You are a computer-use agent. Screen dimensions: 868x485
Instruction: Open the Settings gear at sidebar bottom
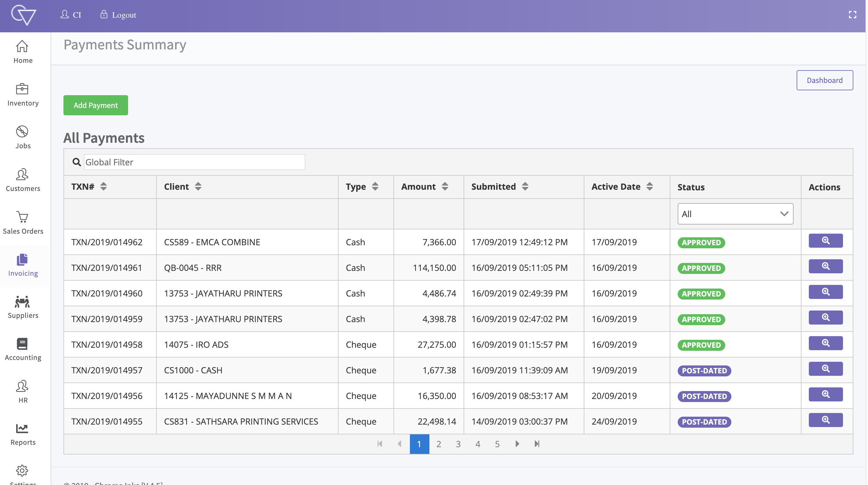(22, 471)
